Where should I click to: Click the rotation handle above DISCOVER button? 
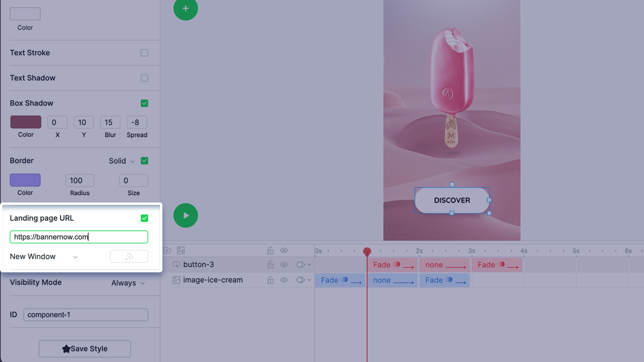452,185
